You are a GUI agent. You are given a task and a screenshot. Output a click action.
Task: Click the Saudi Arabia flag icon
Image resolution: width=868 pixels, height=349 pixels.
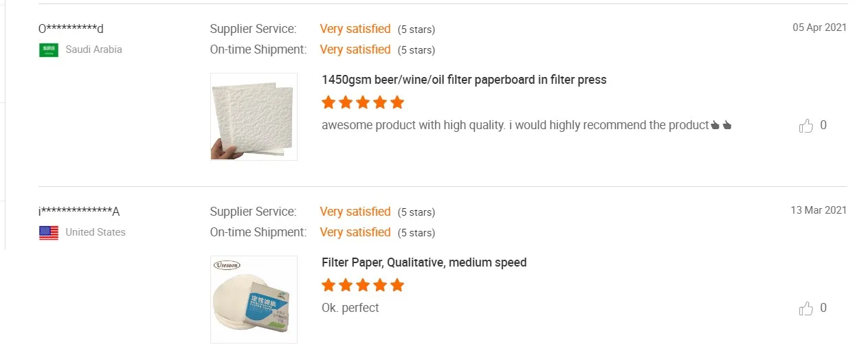49,49
